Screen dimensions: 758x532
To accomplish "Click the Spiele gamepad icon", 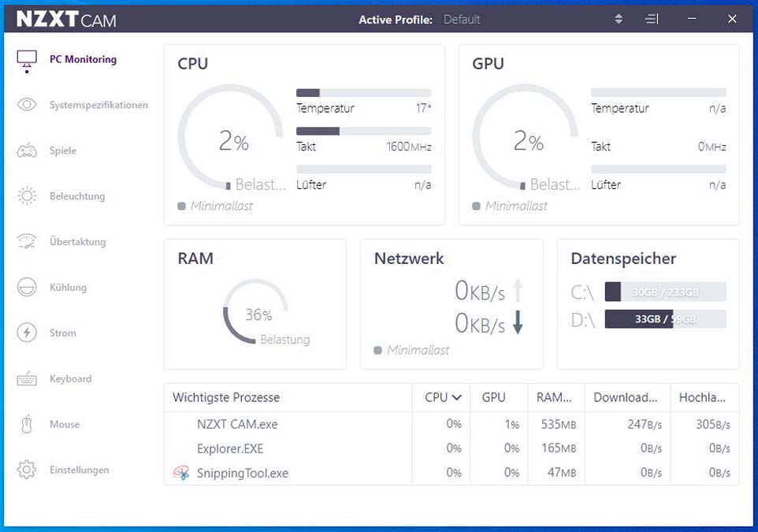I will coord(27,151).
